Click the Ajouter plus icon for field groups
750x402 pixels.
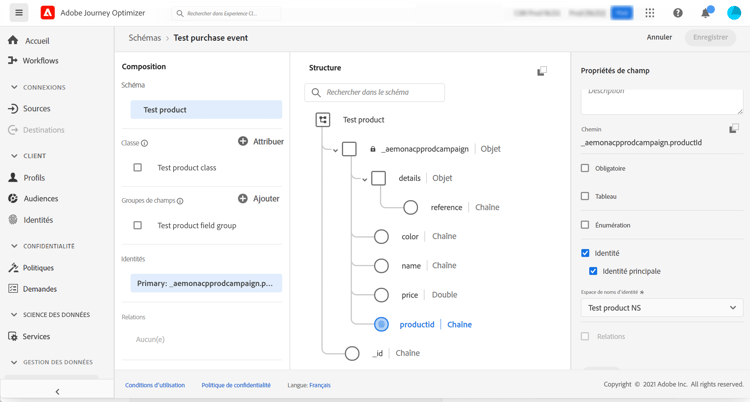[x=243, y=198]
